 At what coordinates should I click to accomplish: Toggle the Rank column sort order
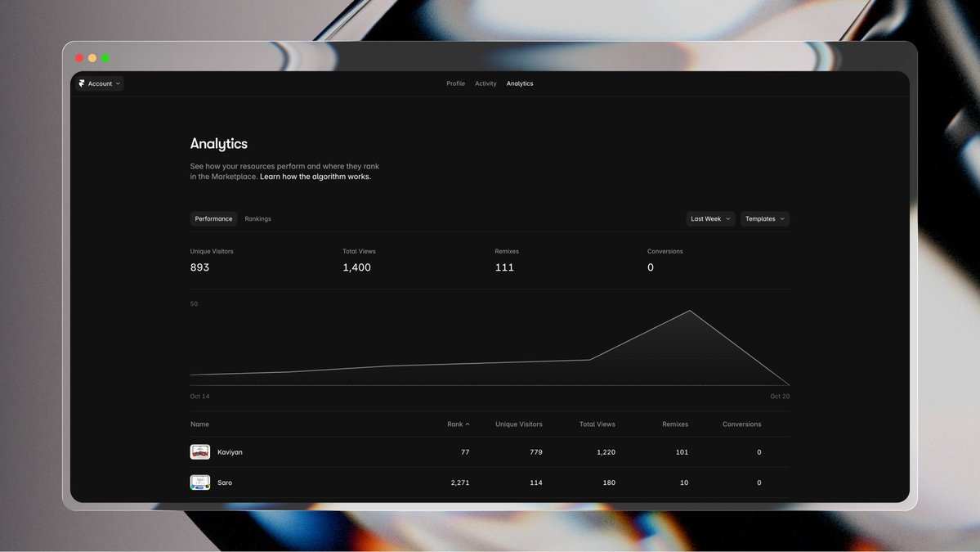click(x=459, y=424)
